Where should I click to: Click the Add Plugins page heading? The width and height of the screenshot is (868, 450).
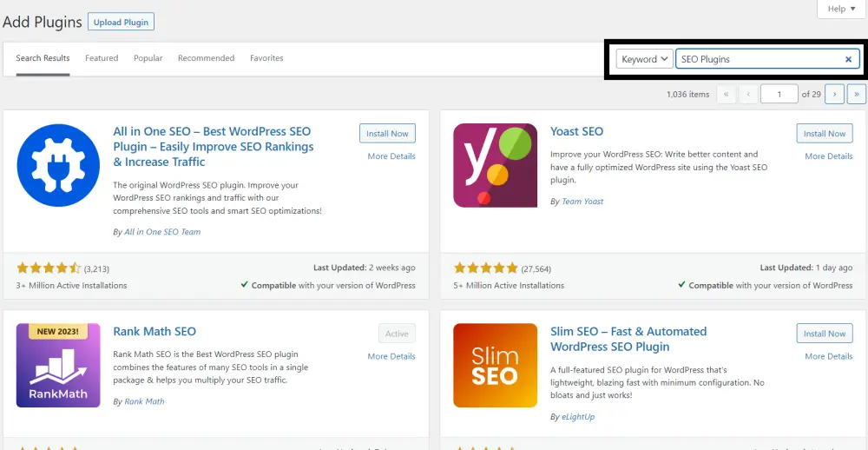43,23
